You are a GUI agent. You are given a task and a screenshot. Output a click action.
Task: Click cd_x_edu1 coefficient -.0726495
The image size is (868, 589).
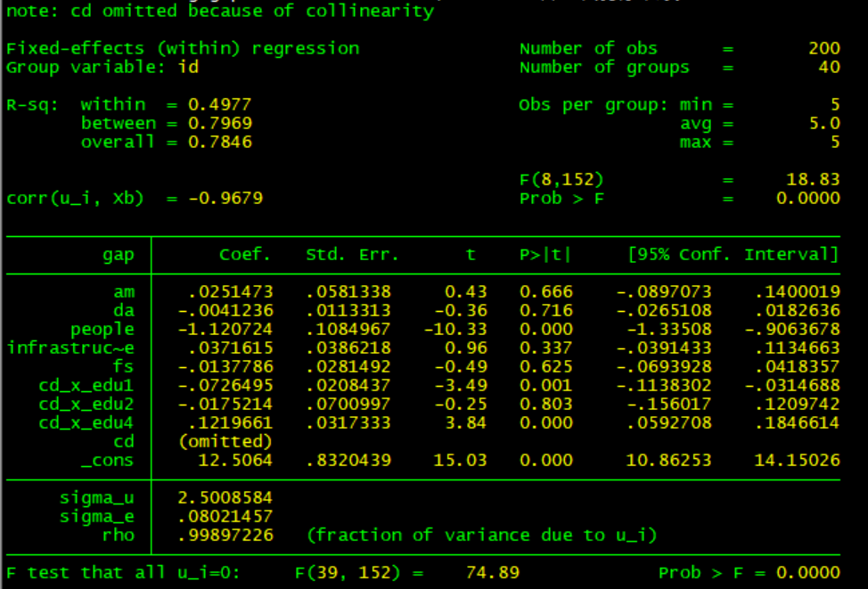click(225, 385)
